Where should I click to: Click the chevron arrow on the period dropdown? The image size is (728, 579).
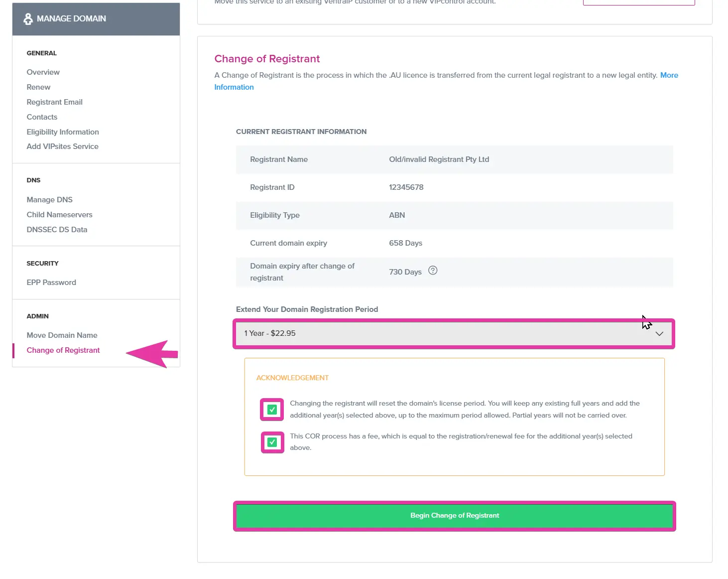click(659, 334)
